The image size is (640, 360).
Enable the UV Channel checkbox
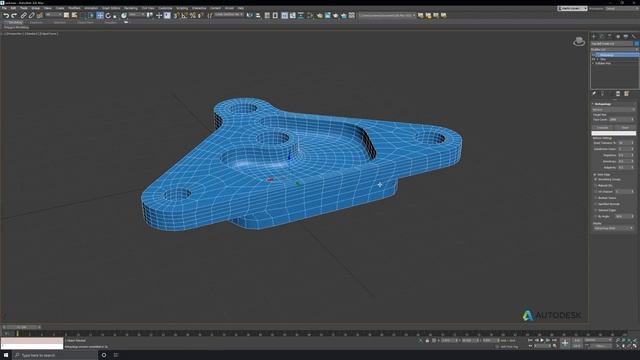point(596,191)
